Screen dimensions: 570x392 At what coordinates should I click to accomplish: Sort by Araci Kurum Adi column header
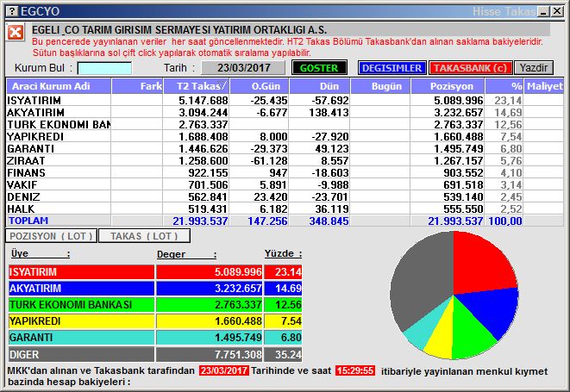pos(59,86)
